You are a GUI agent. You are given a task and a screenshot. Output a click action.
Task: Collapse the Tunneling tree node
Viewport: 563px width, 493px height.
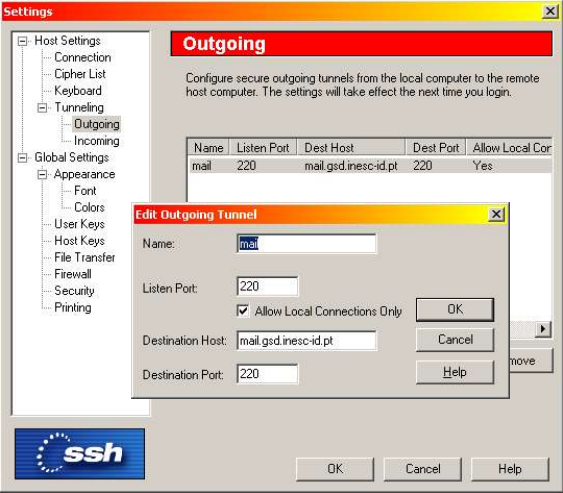(42, 108)
